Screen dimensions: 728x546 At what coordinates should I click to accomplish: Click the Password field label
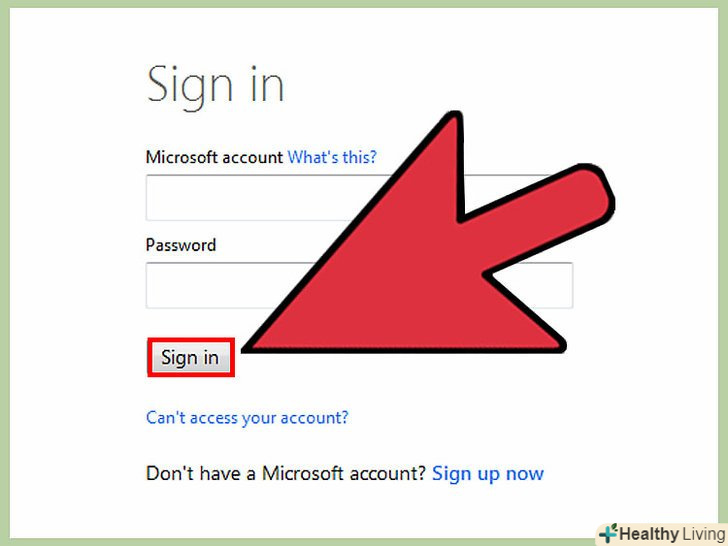(181, 245)
